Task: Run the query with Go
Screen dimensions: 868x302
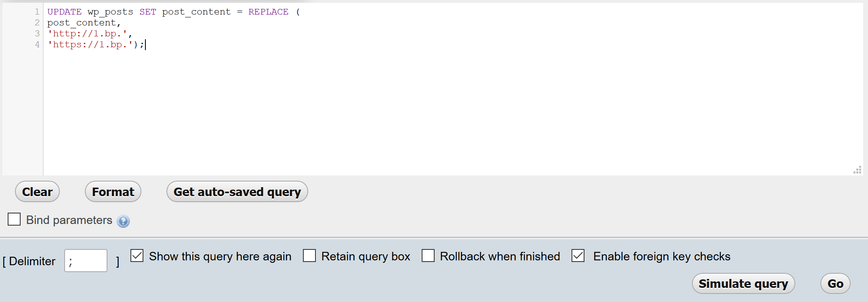Action: pos(835,283)
